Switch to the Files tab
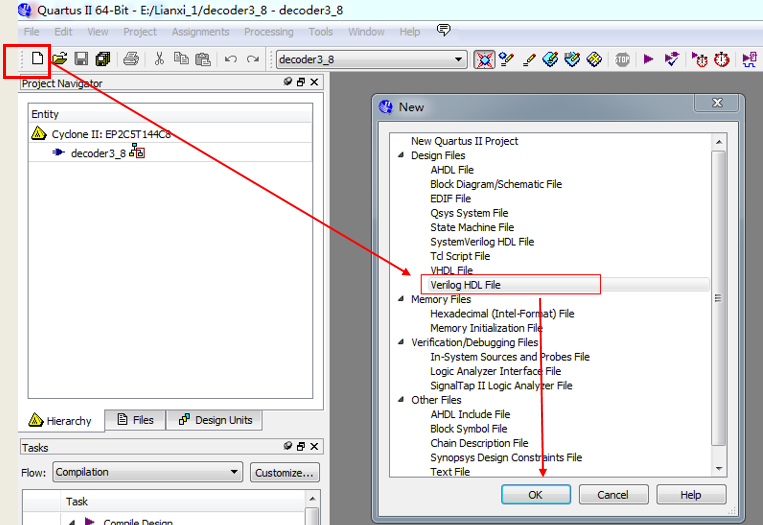This screenshot has height=525, width=763. (135, 420)
